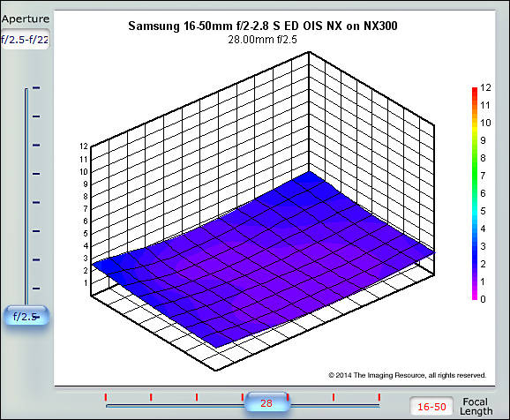Click the Imaging Resource copyright text

408,375
